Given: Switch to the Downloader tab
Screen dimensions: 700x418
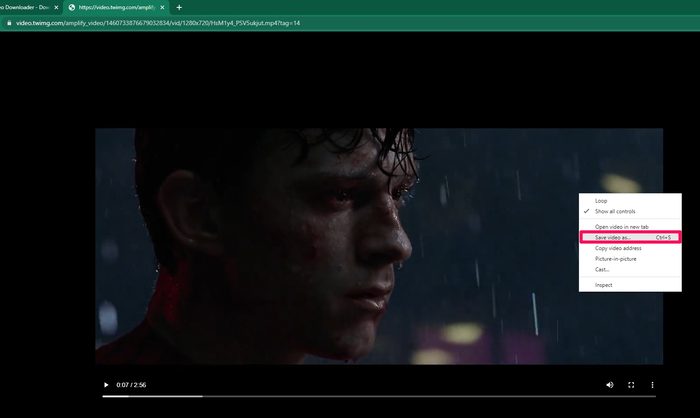Looking at the screenshot, I should pos(25,8).
